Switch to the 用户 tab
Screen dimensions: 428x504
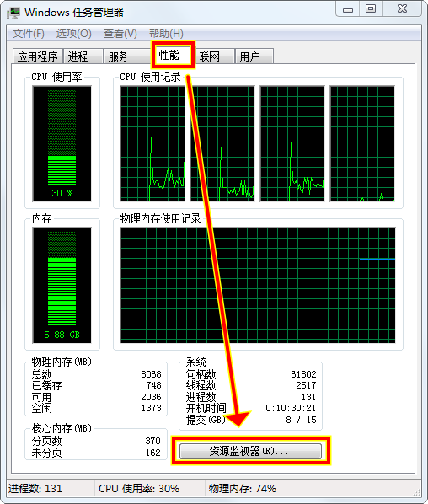tap(254, 56)
